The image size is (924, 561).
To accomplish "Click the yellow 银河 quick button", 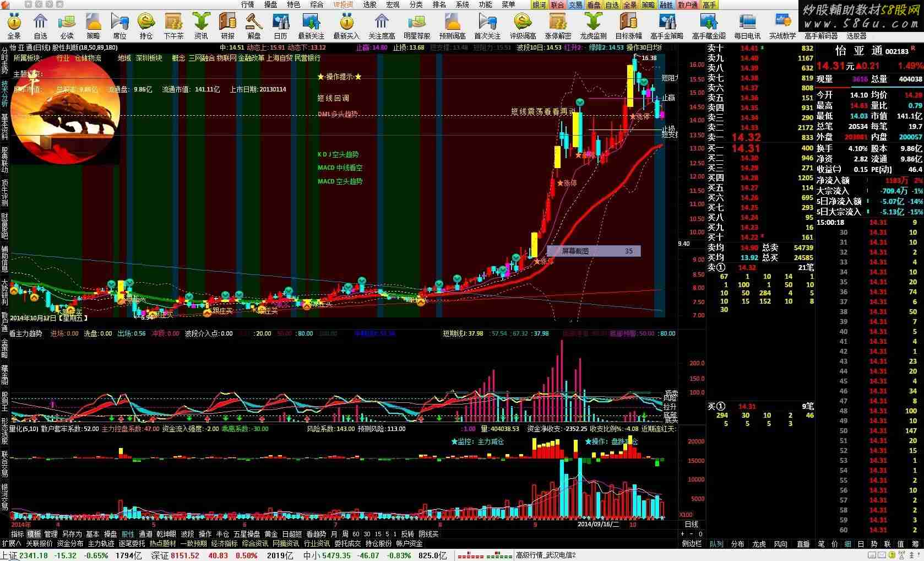I will pos(539,5).
